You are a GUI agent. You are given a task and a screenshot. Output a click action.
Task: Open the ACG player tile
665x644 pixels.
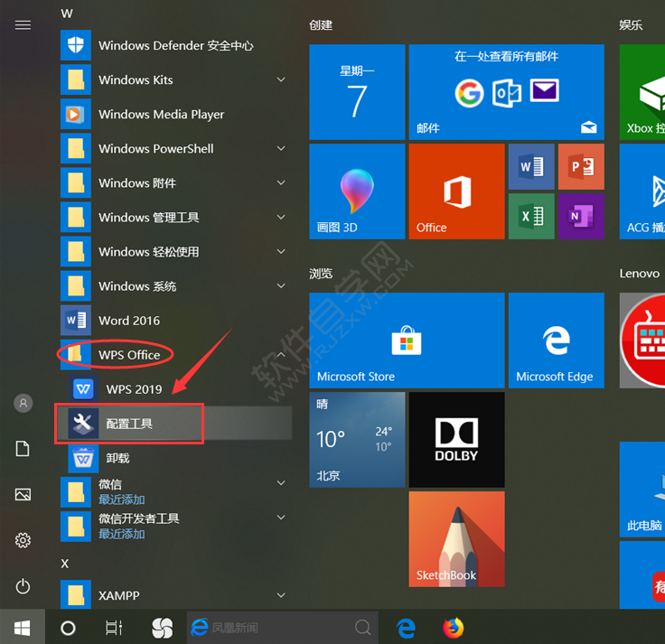(x=642, y=191)
